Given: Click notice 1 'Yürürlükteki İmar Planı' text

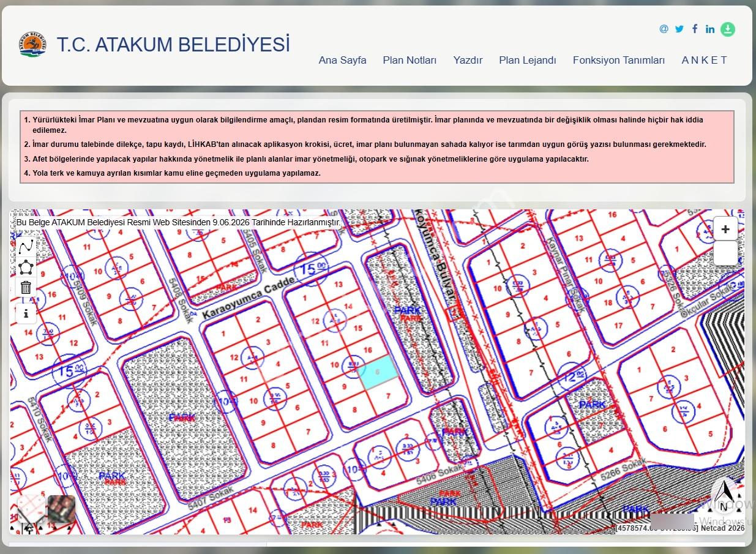Looking at the screenshot, I should point(368,125).
